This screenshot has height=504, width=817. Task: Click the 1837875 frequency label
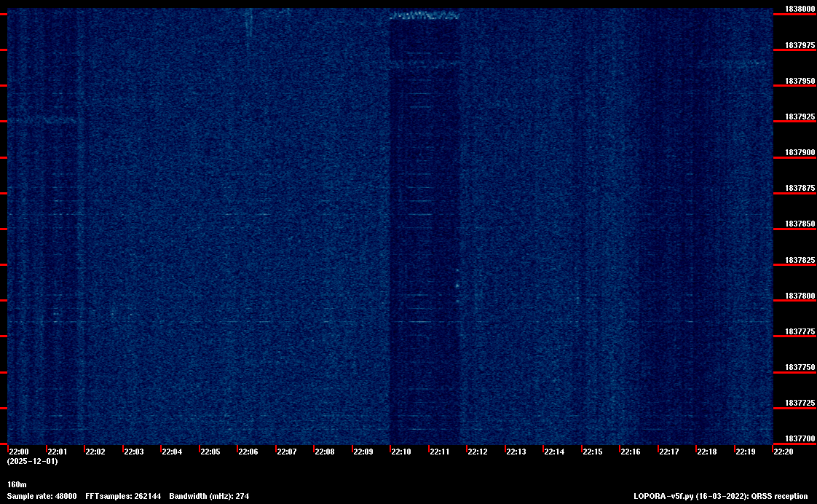coord(800,188)
